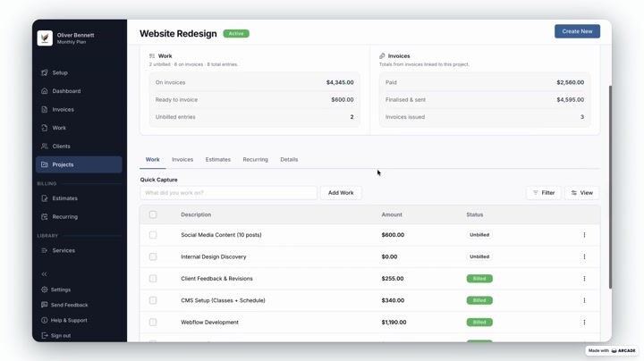This screenshot has width=644, height=361.
Task: Click the Services list icon
Action: pyautogui.click(x=45, y=250)
